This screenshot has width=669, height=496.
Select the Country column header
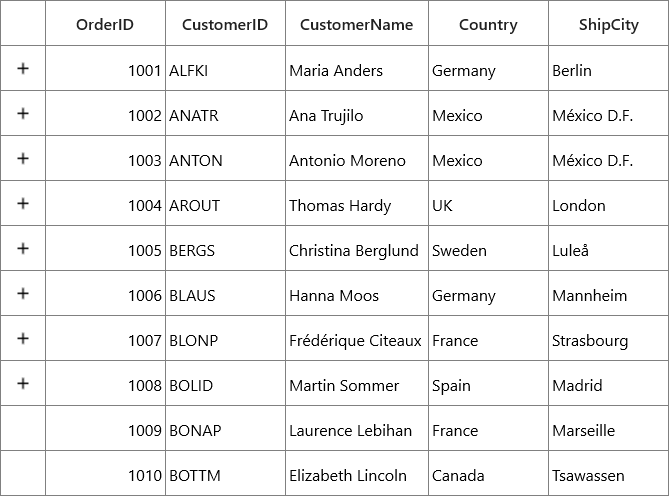click(489, 23)
